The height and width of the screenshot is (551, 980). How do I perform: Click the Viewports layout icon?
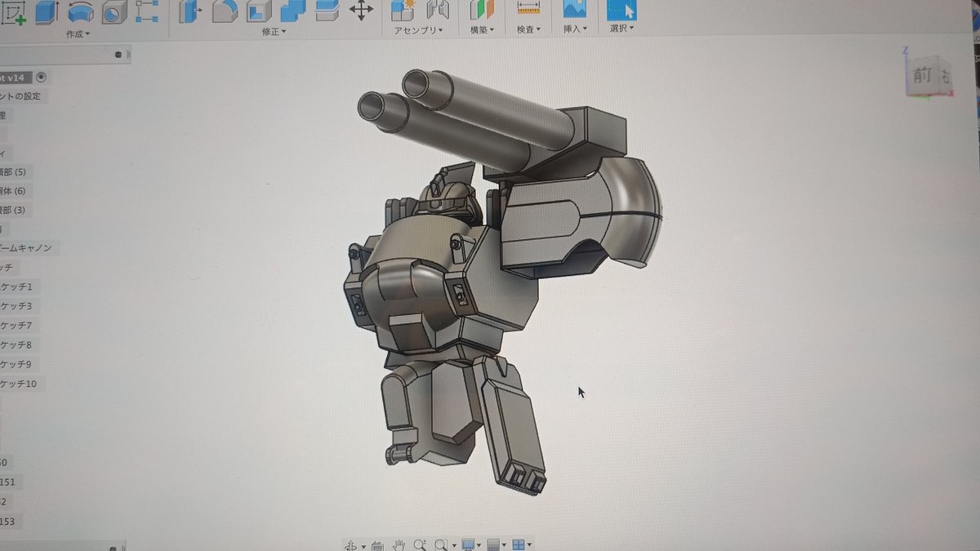[518, 544]
